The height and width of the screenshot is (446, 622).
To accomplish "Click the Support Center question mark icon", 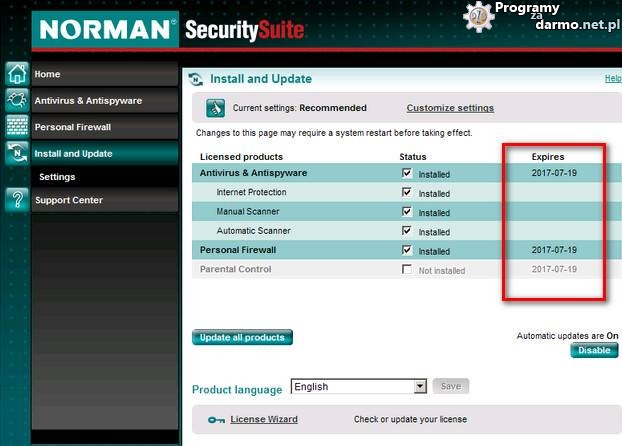I will (16, 200).
